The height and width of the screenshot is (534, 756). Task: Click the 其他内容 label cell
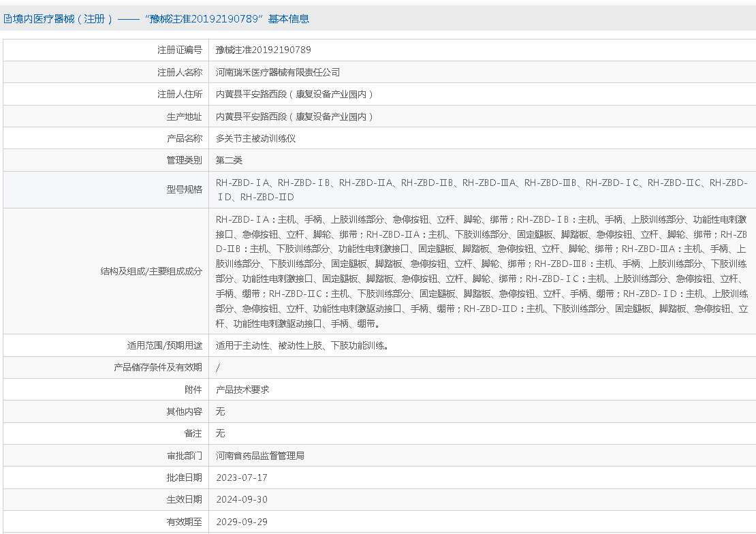(185, 411)
